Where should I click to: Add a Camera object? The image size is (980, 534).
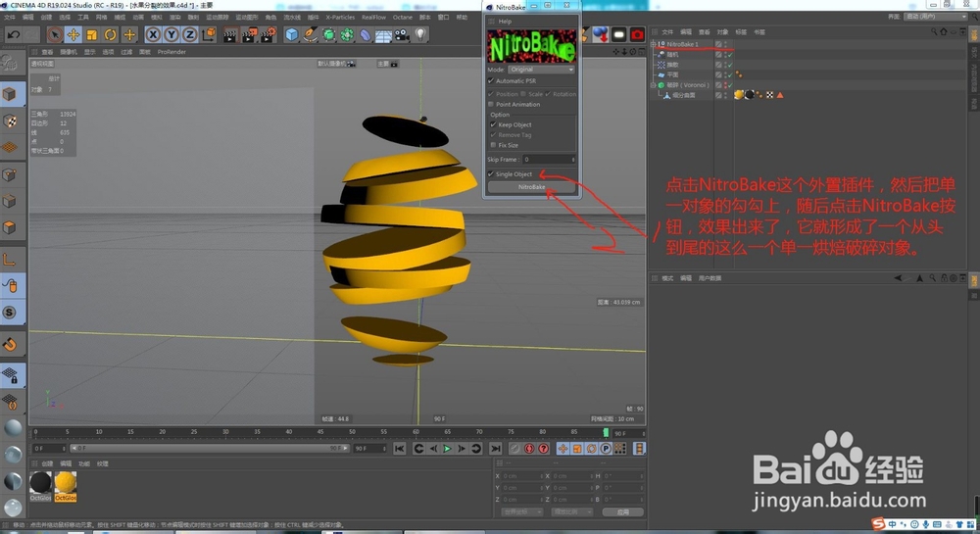tap(402, 35)
